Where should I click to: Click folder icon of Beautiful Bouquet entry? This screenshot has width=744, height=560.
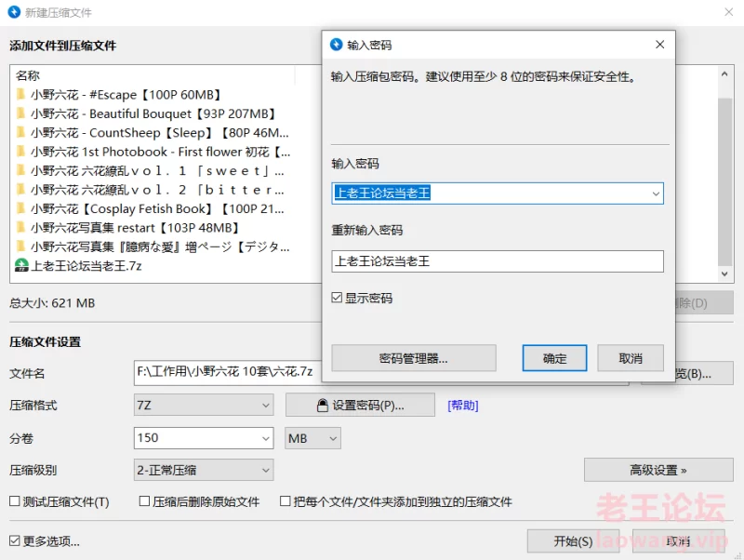(20, 113)
